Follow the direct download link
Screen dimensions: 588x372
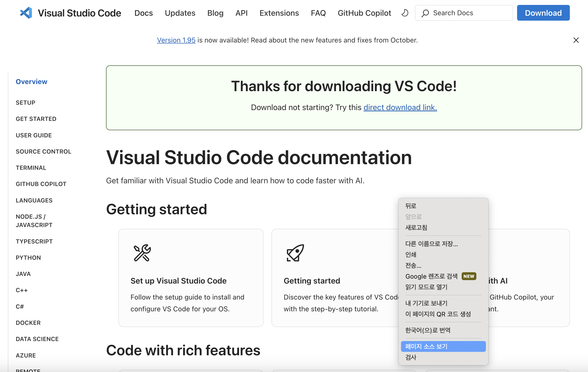pyautogui.click(x=400, y=107)
